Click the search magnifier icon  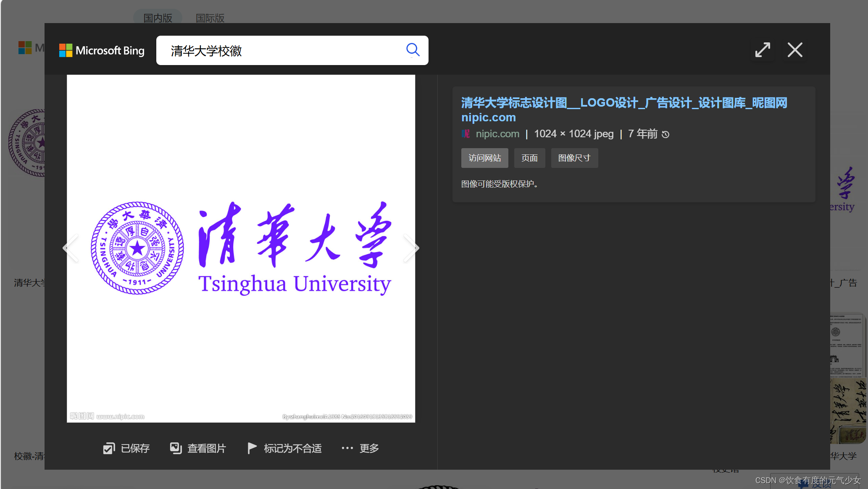pos(413,50)
